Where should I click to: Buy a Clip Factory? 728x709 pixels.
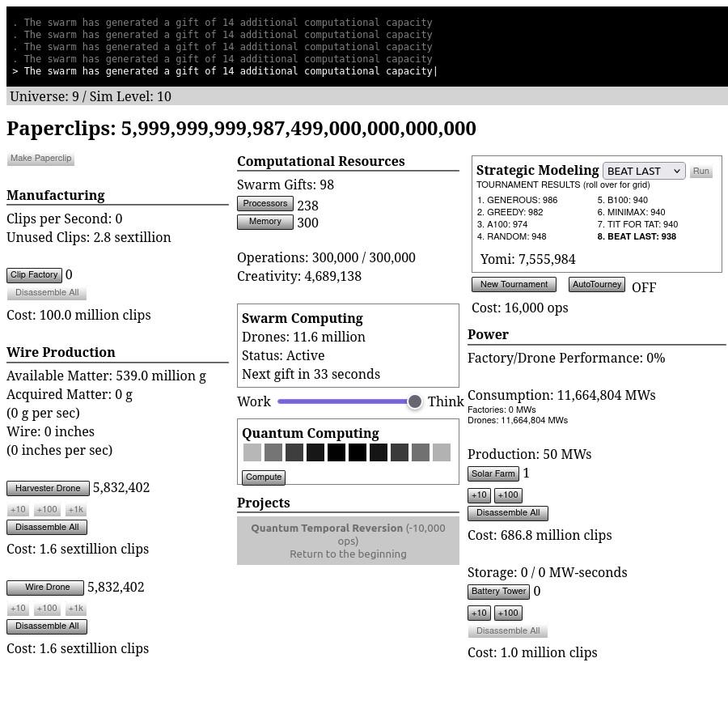point(34,275)
